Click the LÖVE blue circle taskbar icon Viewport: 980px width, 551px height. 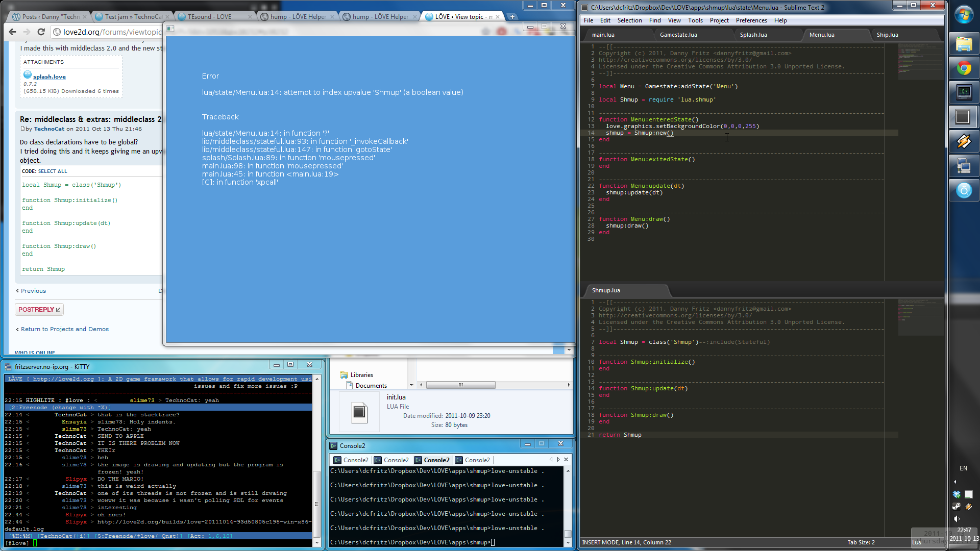[964, 190]
